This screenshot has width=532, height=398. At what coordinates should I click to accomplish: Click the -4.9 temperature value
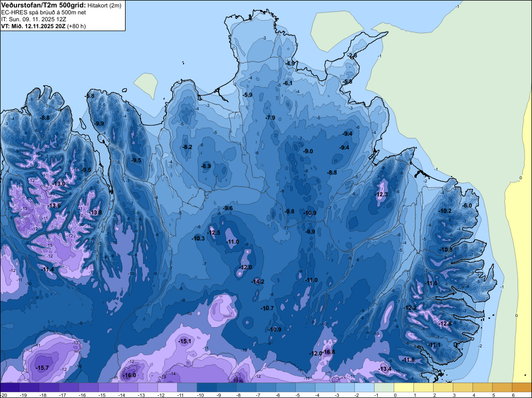[x=290, y=63]
